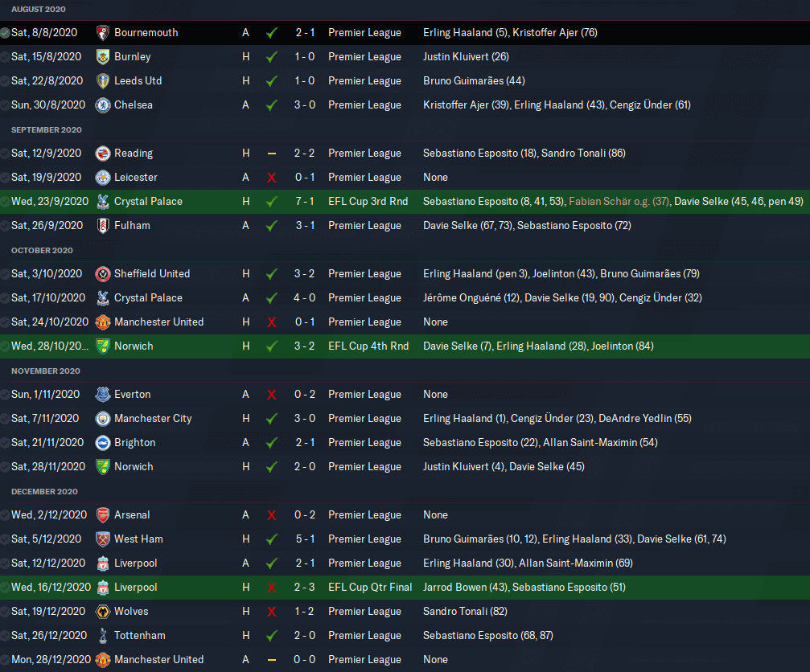Collapse the OCTOBER 2020 section header
Screen dimensions: 810x672
pos(42,250)
